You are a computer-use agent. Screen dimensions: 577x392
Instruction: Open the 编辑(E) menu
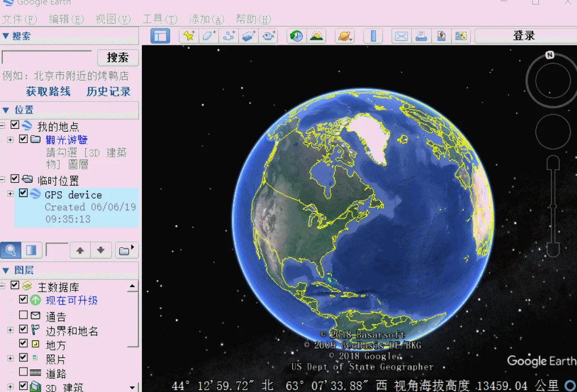point(66,19)
